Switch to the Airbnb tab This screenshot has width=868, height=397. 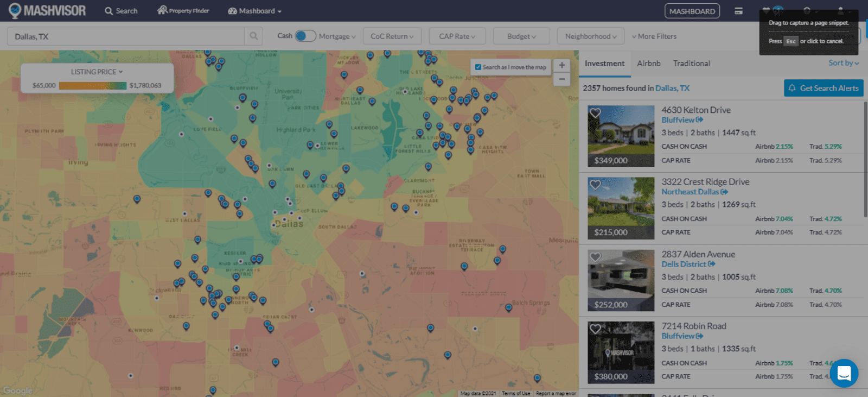[648, 64]
